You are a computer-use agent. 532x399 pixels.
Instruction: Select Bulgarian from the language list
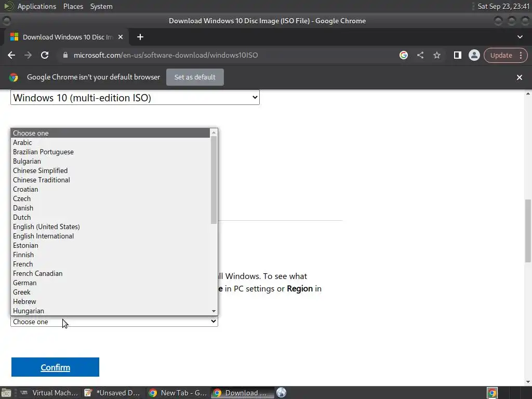(111, 161)
